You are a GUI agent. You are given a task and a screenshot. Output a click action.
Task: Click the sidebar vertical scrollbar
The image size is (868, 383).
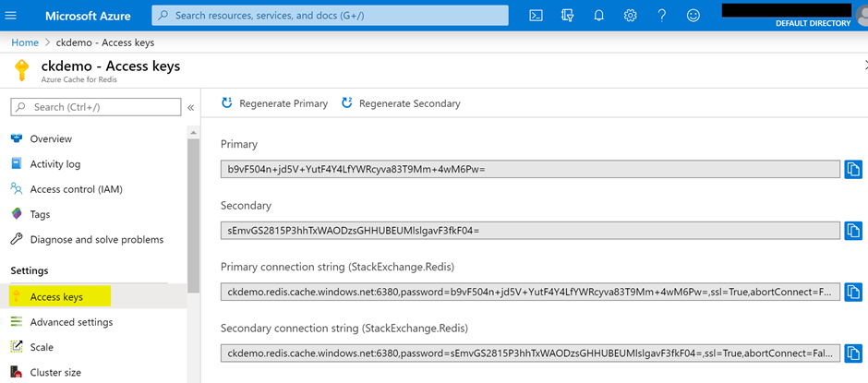pos(193,216)
